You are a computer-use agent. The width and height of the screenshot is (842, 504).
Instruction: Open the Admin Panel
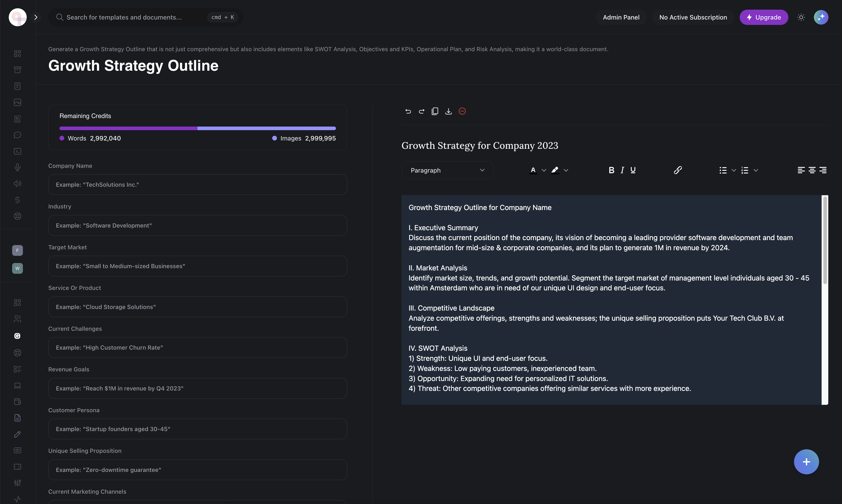tap(621, 17)
